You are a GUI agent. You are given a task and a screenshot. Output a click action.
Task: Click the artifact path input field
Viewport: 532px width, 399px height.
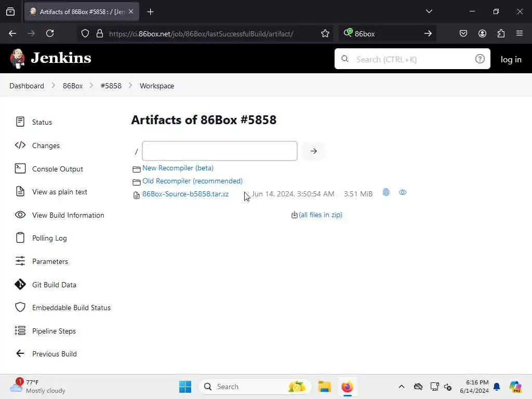(220, 151)
